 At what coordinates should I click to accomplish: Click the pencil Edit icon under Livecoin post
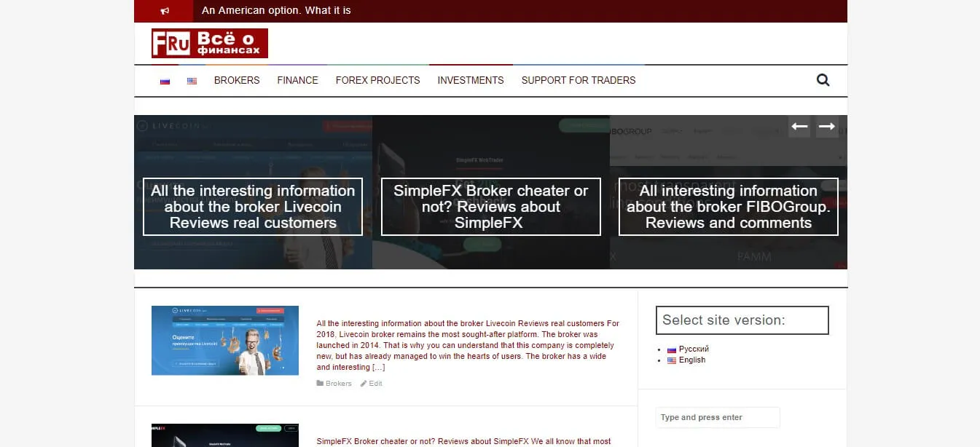coord(364,384)
